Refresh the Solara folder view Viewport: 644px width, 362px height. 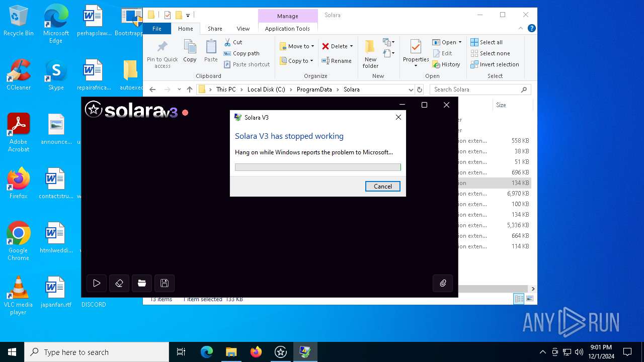pyautogui.click(x=420, y=89)
